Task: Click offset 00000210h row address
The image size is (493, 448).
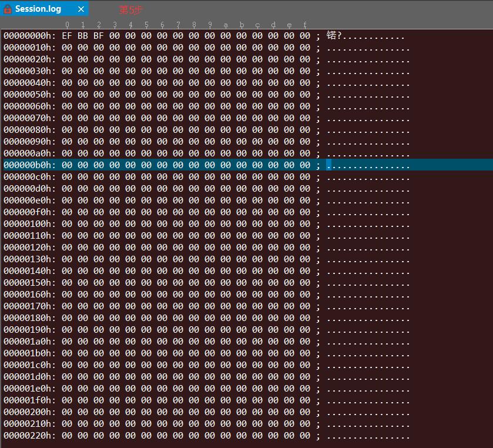Action: [x=29, y=424]
